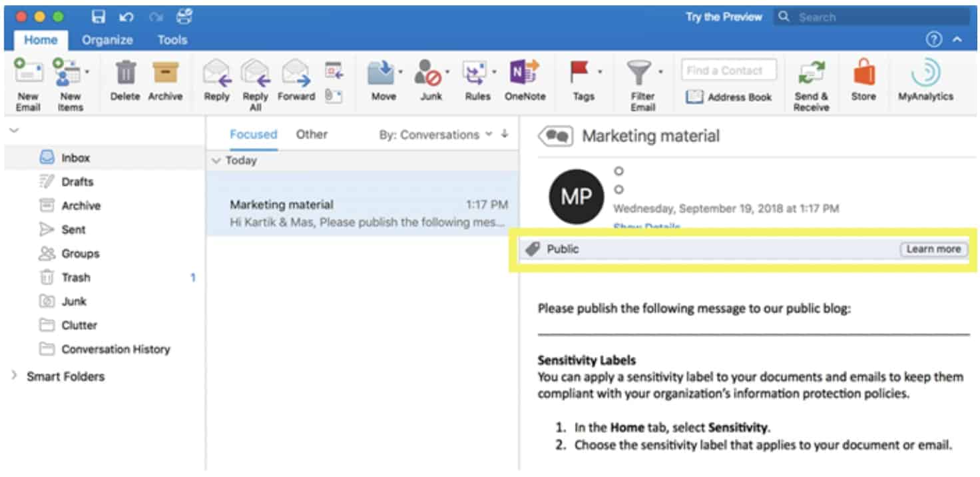
Task: Open the New Items dropdown arrow
Action: [87, 71]
